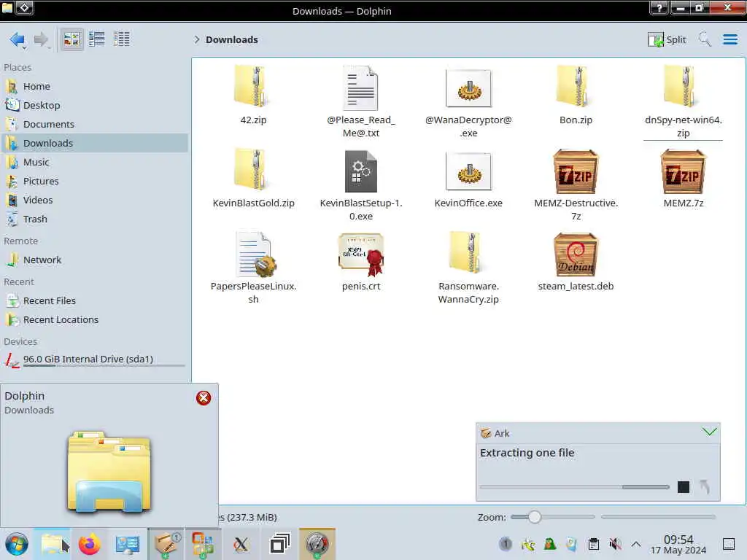747x560 pixels.
Task: Open Pictures in Places
Action: pyautogui.click(x=94, y=181)
